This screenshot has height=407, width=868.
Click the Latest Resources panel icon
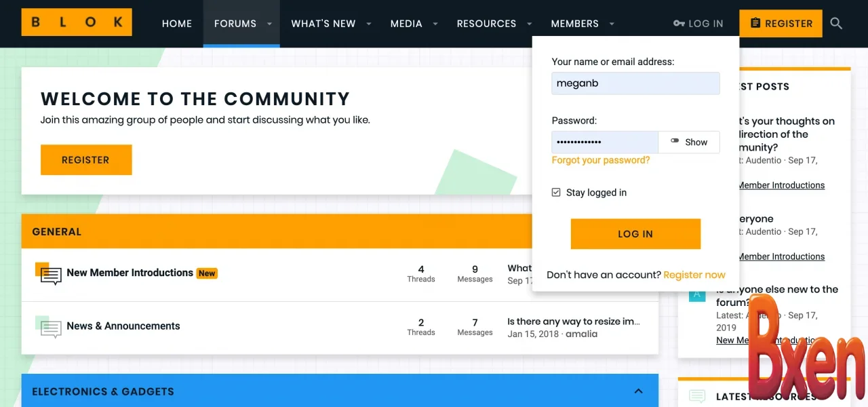(697, 396)
